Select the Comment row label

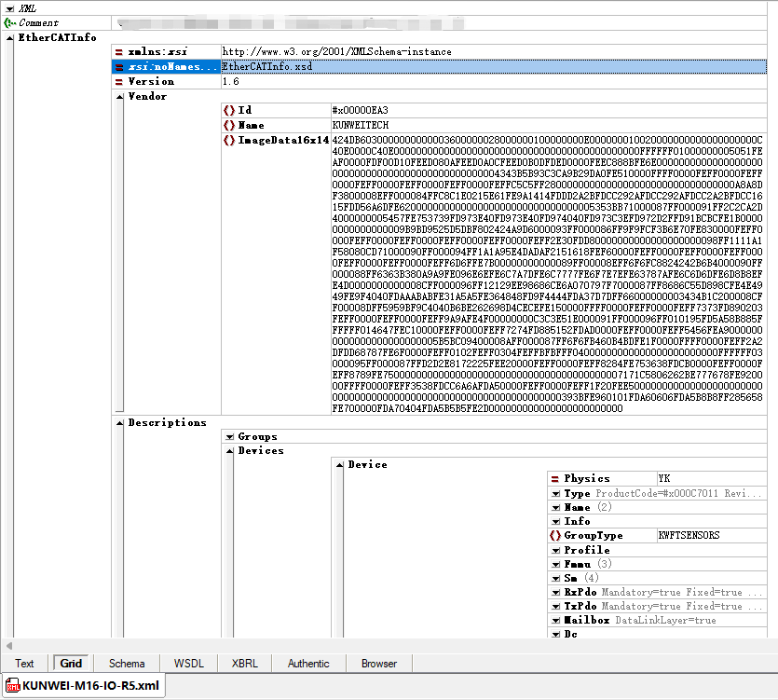(x=39, y=23)
